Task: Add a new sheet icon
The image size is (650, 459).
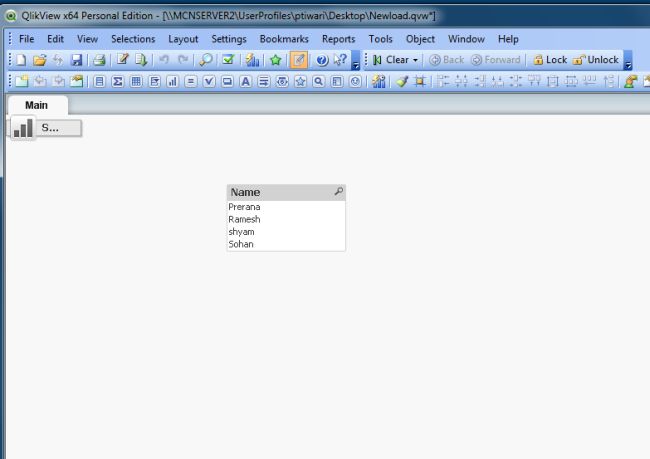Action: (x=21, y=81)
